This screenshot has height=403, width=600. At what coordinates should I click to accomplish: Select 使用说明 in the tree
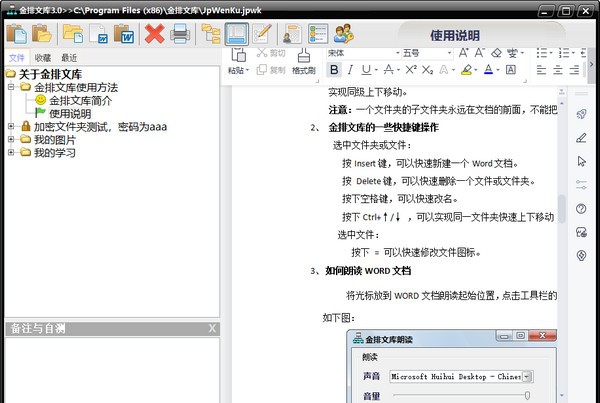coord(70,114)
